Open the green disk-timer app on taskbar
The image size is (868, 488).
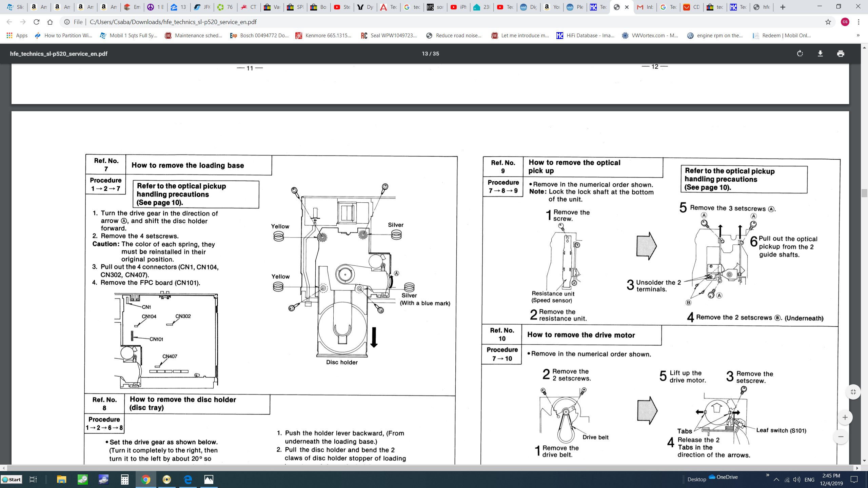(x=82, y=480)
